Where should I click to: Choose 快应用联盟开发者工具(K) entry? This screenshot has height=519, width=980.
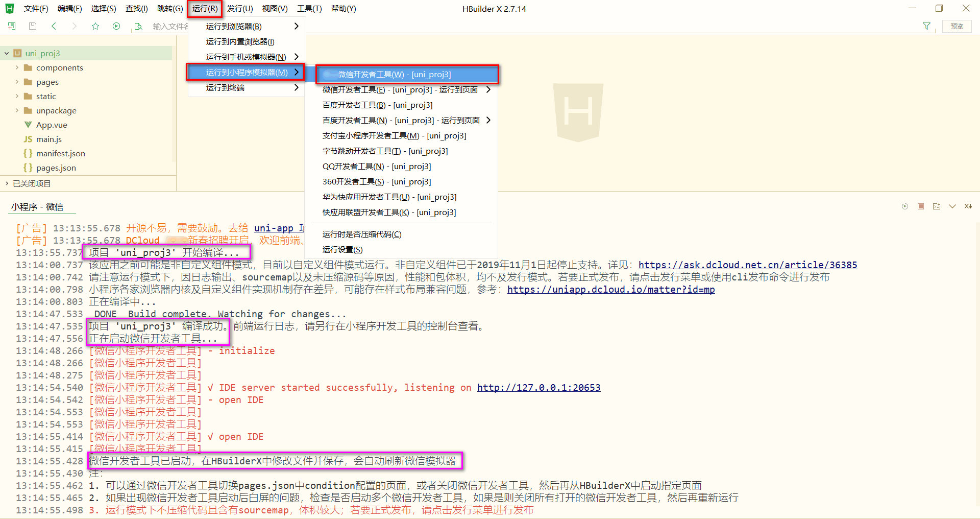click(x=401, y=212)
